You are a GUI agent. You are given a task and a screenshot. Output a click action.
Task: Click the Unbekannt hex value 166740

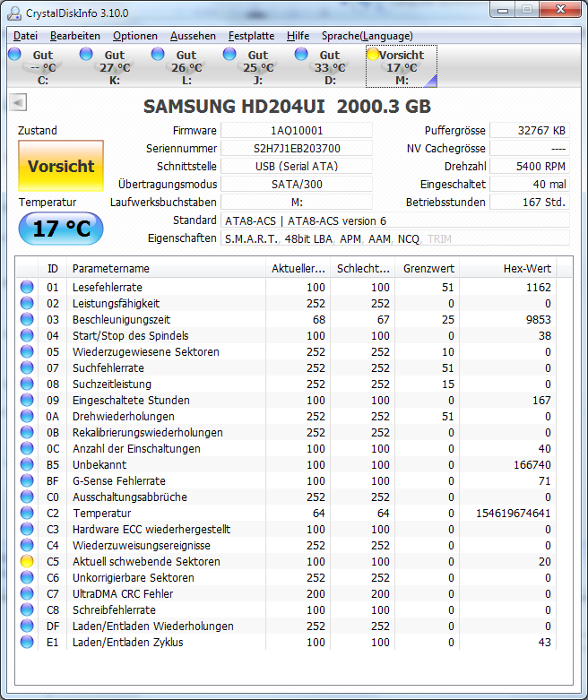point(532,464)
